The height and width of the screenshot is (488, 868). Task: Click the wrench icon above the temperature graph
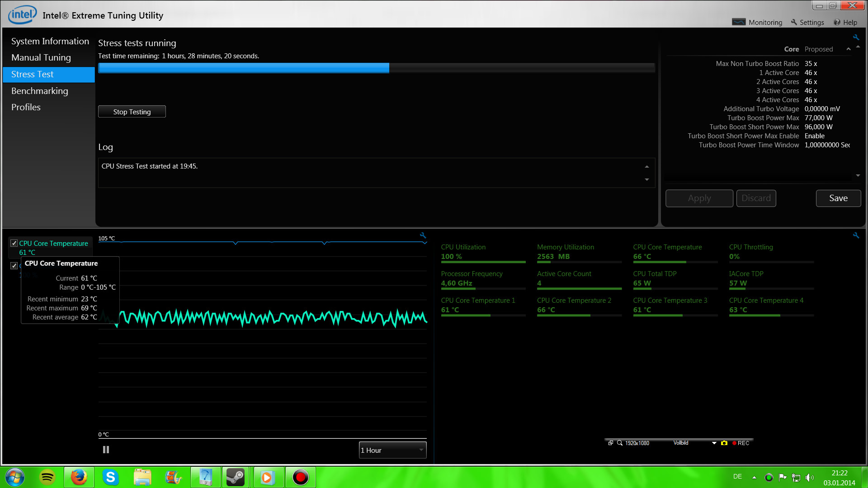(x=423, y=235)
